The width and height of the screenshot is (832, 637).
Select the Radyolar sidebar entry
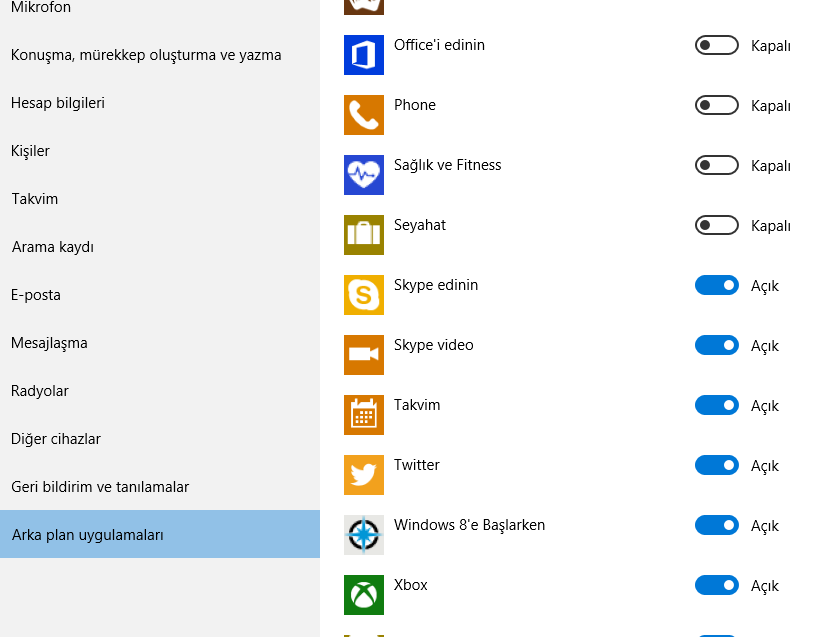40,391
